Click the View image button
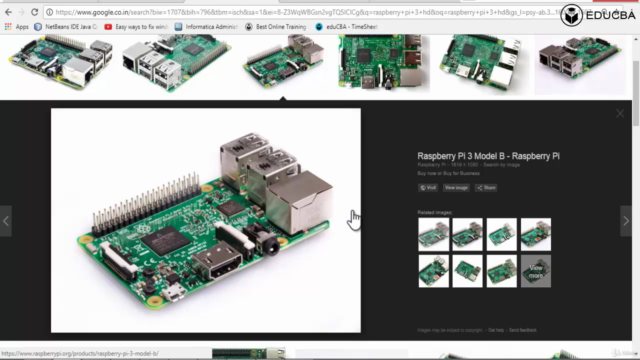640x360 pixels. point(456,188)
